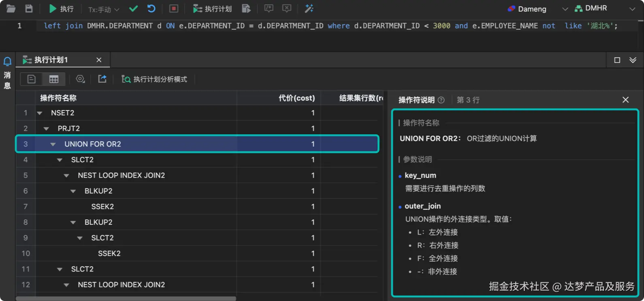This screenshot has height=301, width=644.
Task: Open the Dameng connection dropdown
Action: tap(537, 9)
